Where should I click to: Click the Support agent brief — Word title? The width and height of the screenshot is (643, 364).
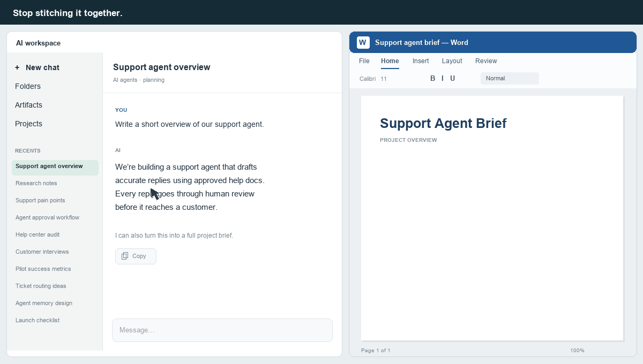[x=422, y=43]
